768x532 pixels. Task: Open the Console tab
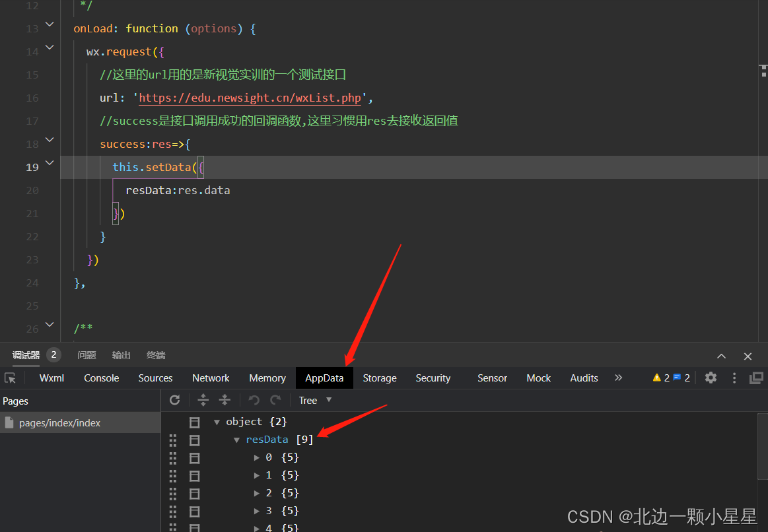(x=102, y=378)
